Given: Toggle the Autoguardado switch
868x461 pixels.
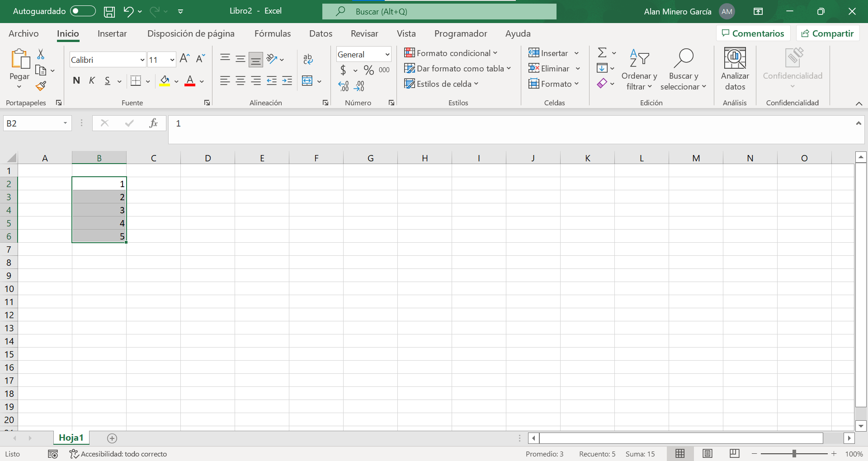Looking at the screenshot, I should click(83, 11).
